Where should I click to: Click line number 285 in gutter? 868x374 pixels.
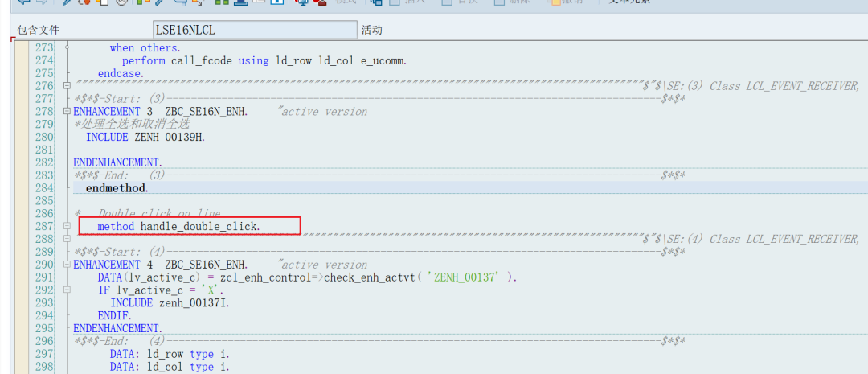[44, 200]
